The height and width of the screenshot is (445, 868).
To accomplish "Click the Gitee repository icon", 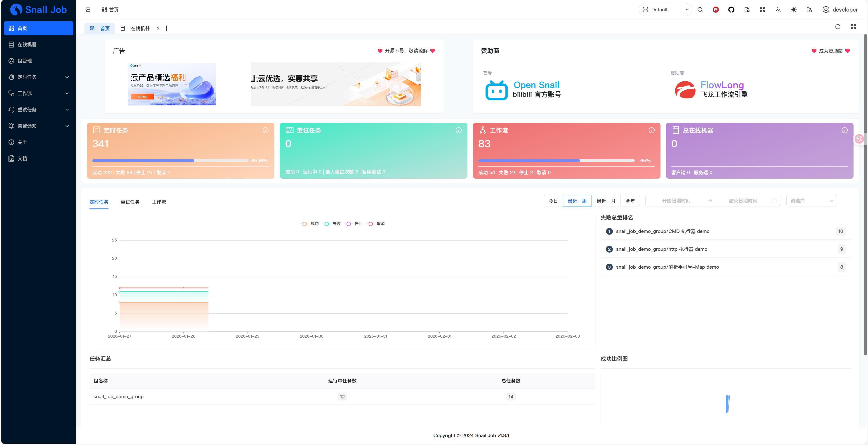I will pyautogui.click(x=716, y=9).
